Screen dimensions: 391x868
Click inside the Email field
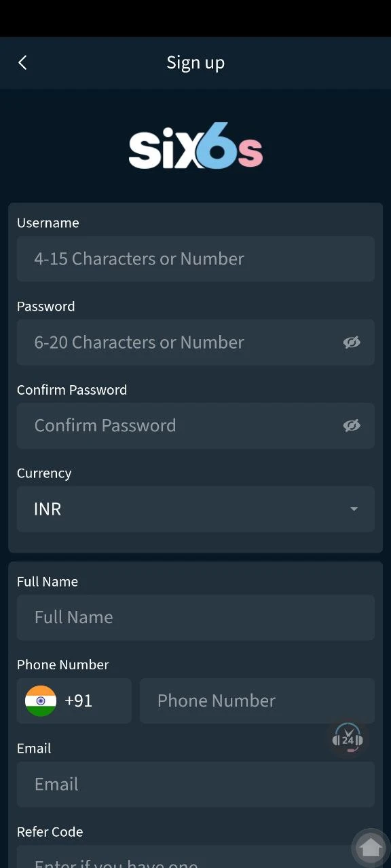[x=195, y=784]
